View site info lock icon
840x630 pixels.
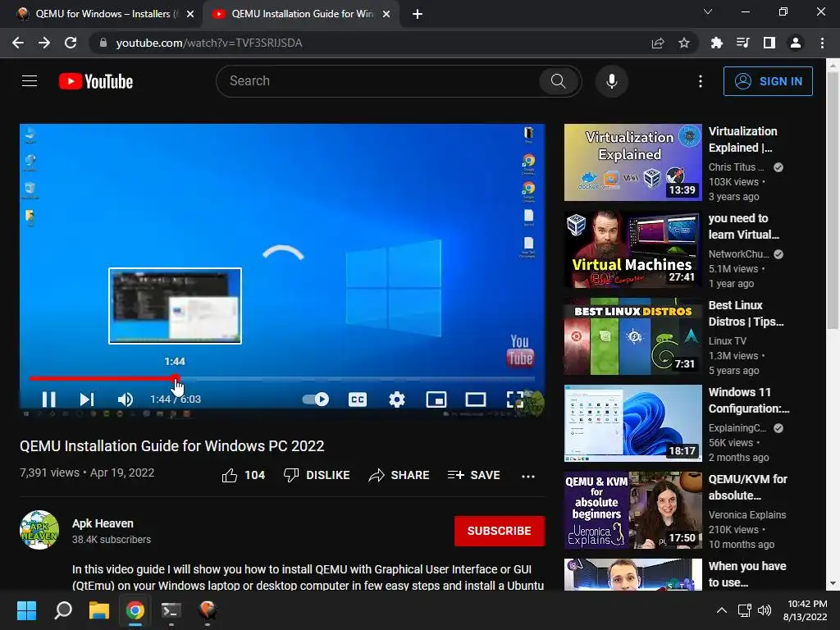(x=103, y=43)
